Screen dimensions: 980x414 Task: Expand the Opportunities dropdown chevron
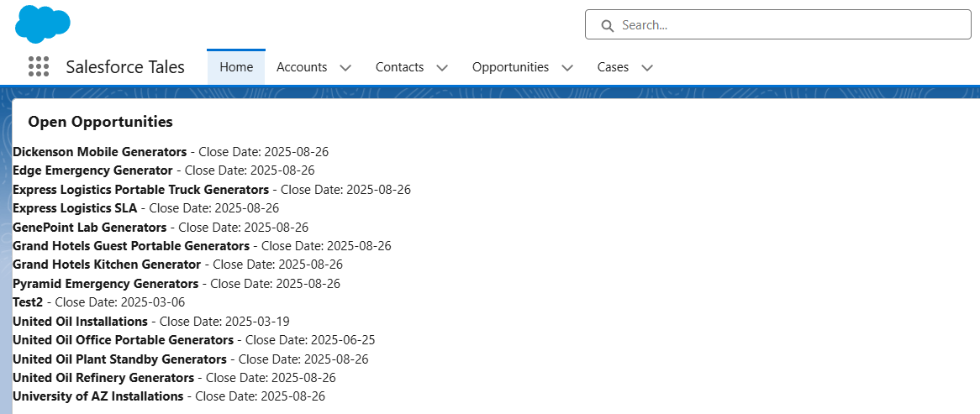pos(567,67)
